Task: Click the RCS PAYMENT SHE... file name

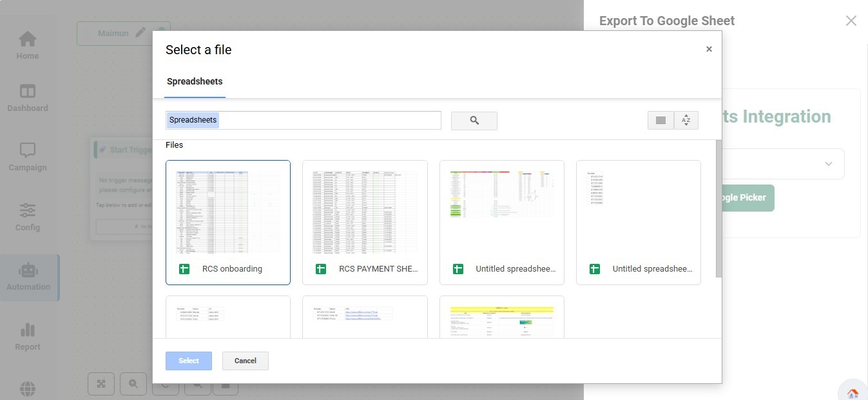Action: pos(378,269)
